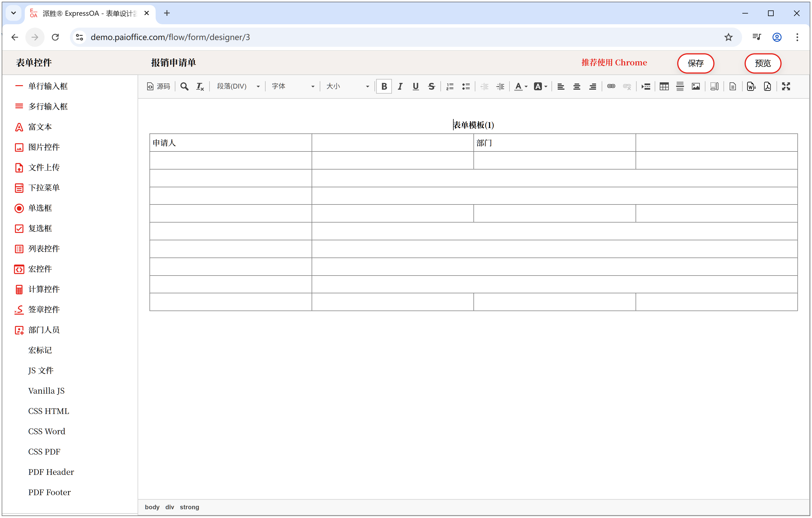812x518 pixels.
Task: Open the 段落(DIV) format dropdown
Action: click(238, 86)
